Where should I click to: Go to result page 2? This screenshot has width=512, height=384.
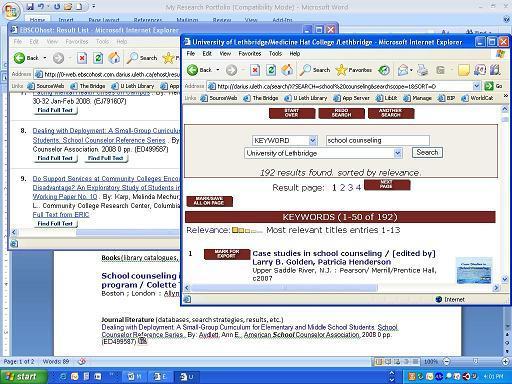pos(342,188)
